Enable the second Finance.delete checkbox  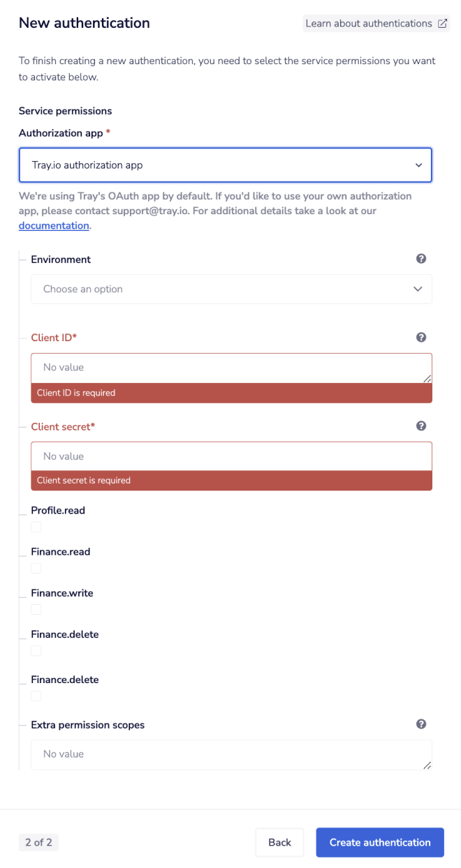pos(36,696)
